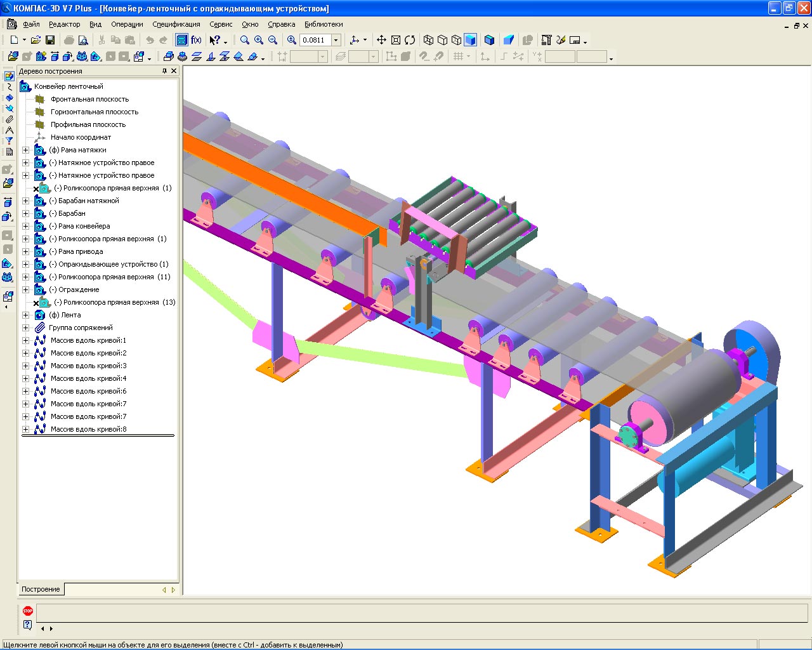The width and height of the screenshot is (812, 650).
Task: Open the Операции menu
Action: click(x=128, y=24)
